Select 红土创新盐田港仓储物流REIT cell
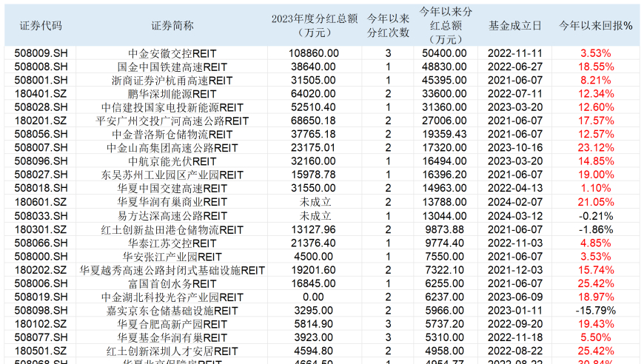 172,229
